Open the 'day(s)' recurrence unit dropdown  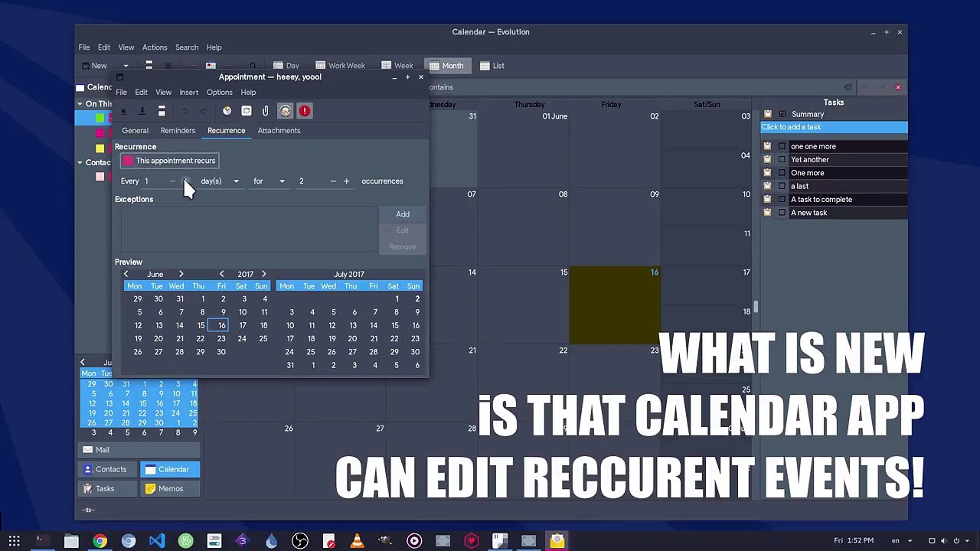[220, 181]
